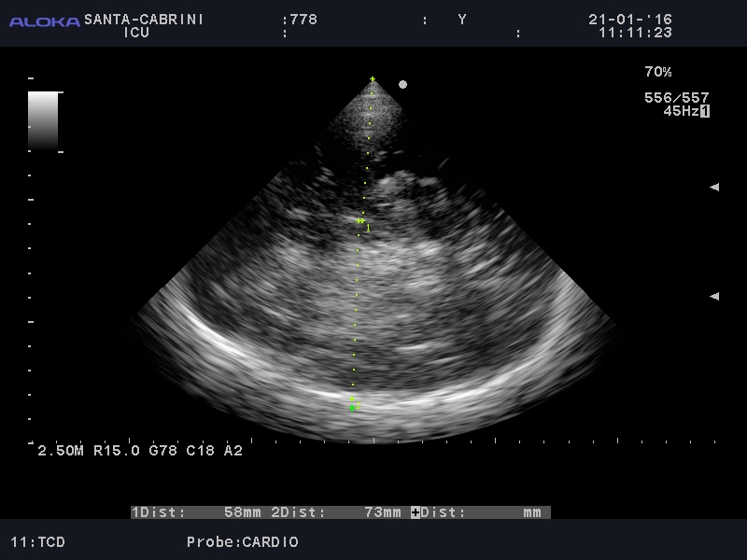The height and width of the screenshot is (560, 747).
Task: Click the 2.50M R15.0 G78 settings line
Action: [x=140, y=451]
